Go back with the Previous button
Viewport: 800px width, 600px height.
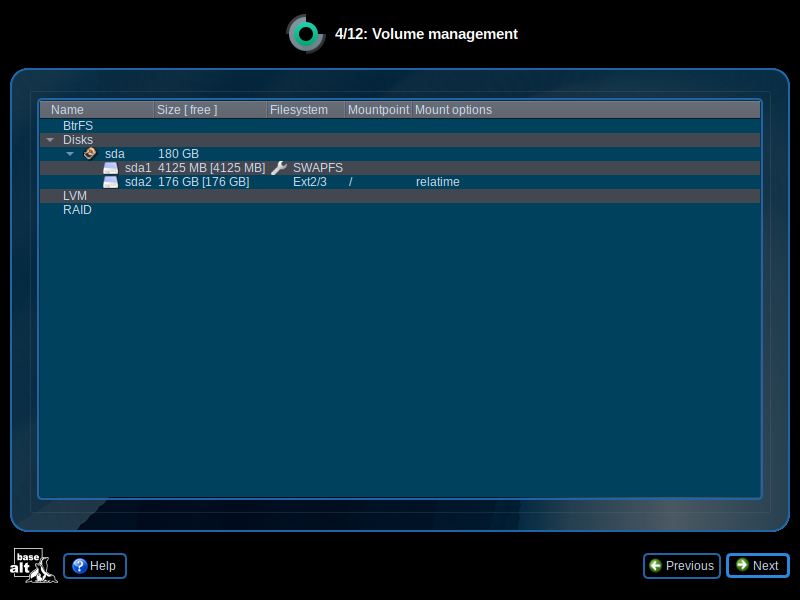tap(682, 566)
